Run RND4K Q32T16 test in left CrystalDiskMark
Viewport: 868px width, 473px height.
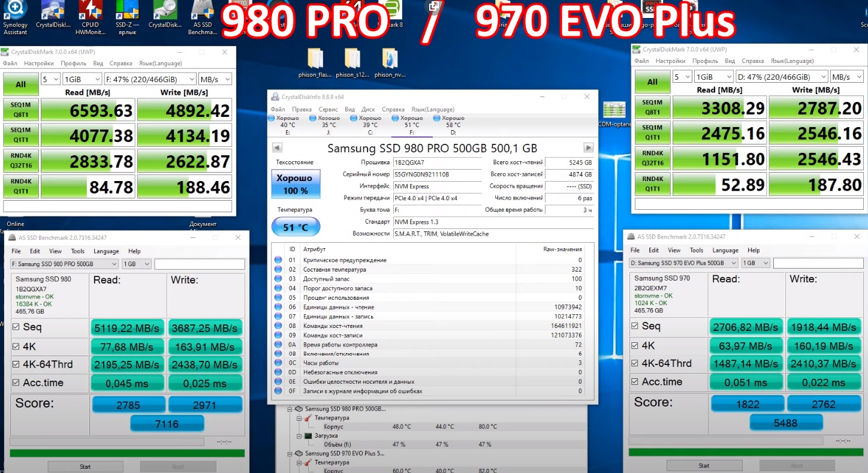(x=21, y=161)
